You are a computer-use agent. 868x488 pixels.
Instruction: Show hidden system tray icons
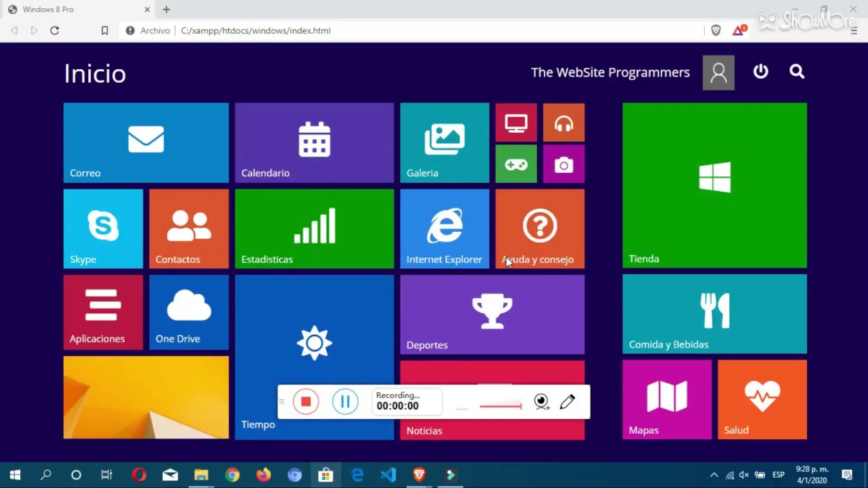tap(713, 475)
